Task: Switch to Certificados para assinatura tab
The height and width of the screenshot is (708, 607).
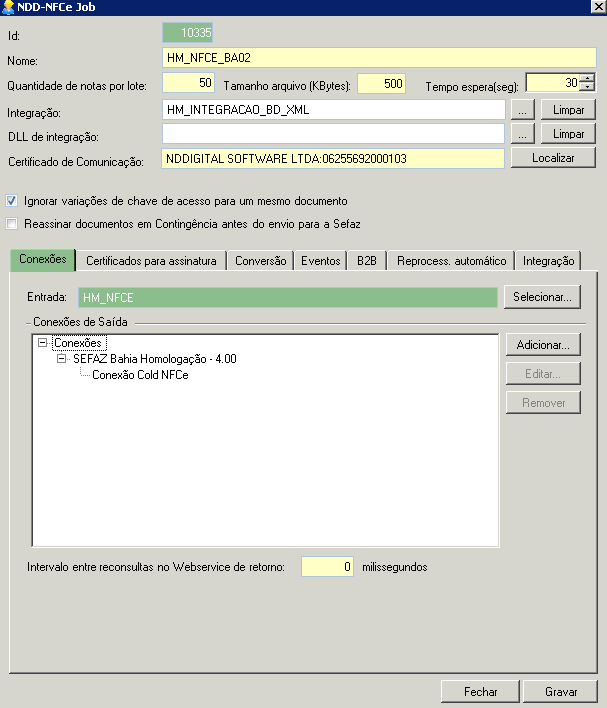Action: tap(151, 261)
